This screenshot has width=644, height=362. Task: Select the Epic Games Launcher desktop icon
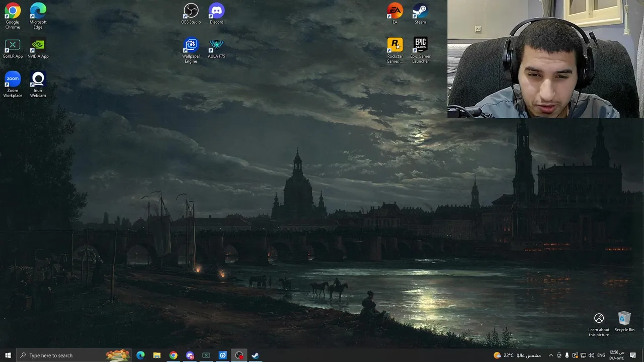click(420, 50)
